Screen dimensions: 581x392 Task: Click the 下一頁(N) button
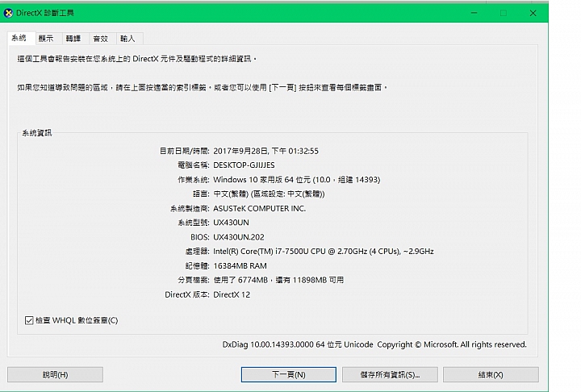[289, 374]
